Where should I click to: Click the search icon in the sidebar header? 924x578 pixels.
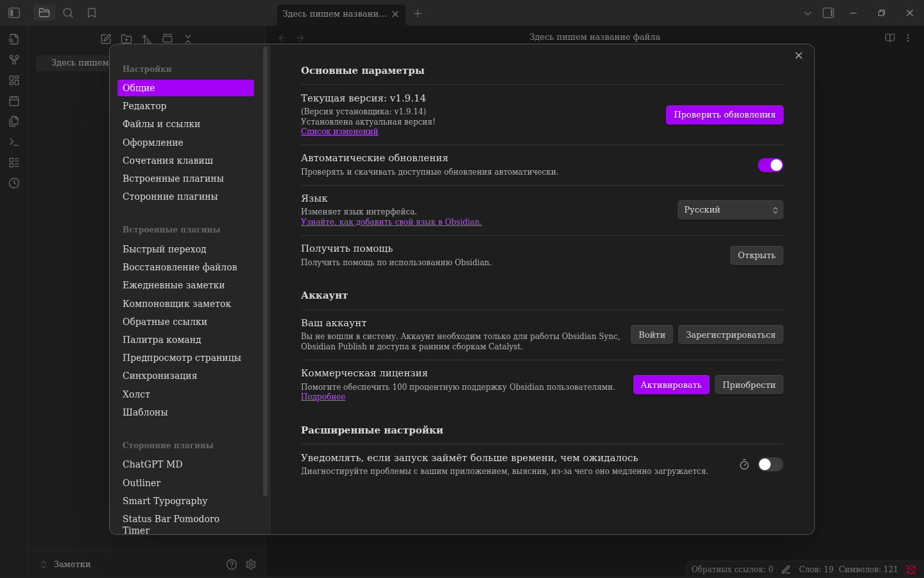coord(68,13)
